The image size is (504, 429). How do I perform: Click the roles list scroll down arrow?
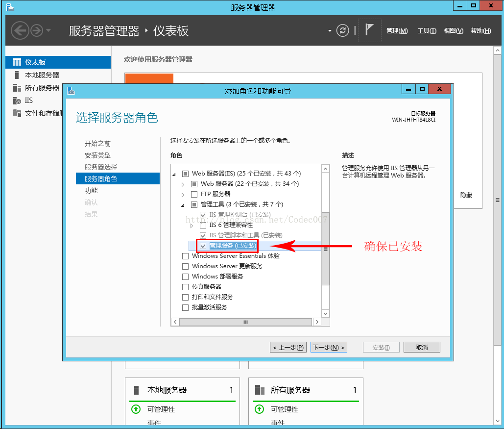coord(326,314)
